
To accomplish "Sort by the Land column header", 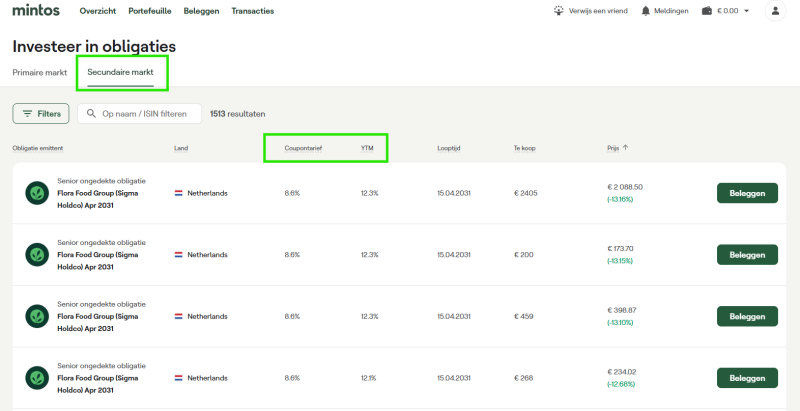I will coord(181,148).
